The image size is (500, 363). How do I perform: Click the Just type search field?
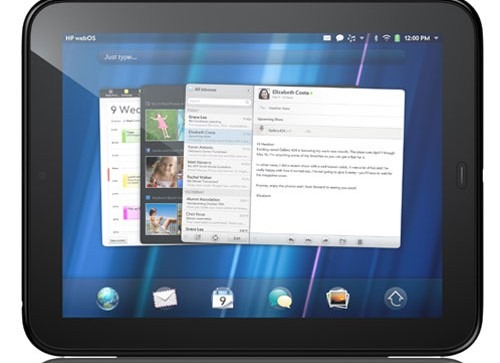coord(252,57)
